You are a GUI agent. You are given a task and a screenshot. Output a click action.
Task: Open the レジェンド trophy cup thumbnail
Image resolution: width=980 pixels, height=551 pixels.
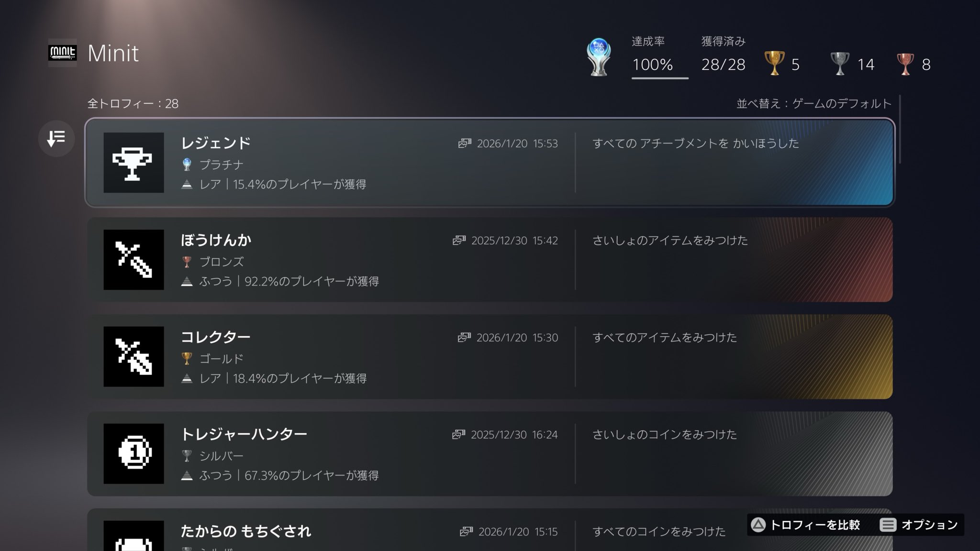[x=134, y=163]
